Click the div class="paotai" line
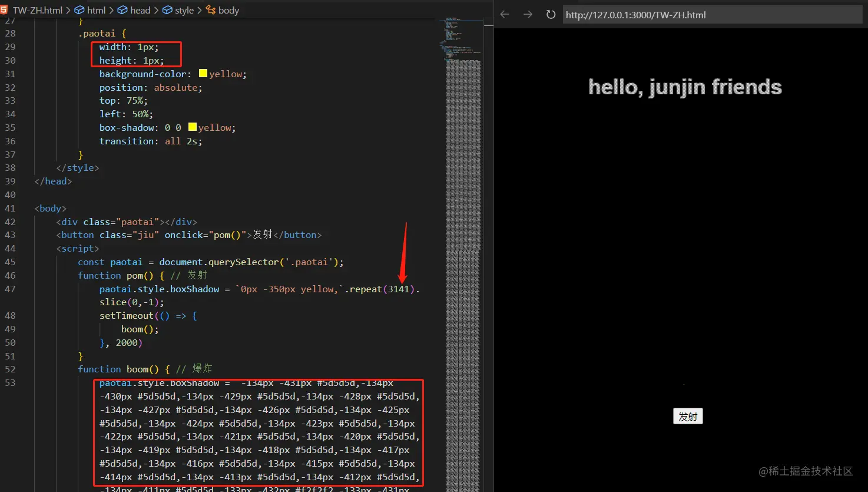 click(x=127, y=222)
